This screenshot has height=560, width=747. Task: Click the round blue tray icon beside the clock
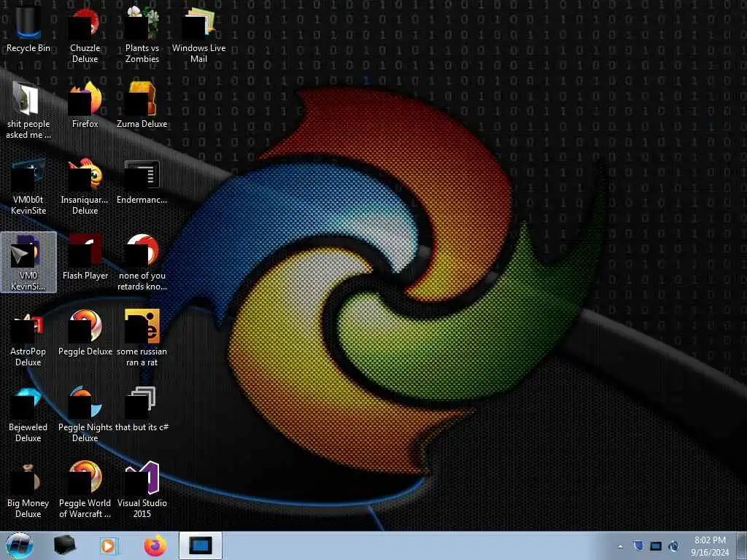pos(673,546)
